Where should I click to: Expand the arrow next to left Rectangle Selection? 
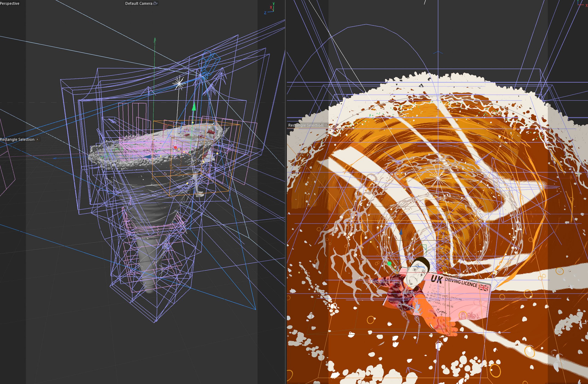click(x=37, y=139)
